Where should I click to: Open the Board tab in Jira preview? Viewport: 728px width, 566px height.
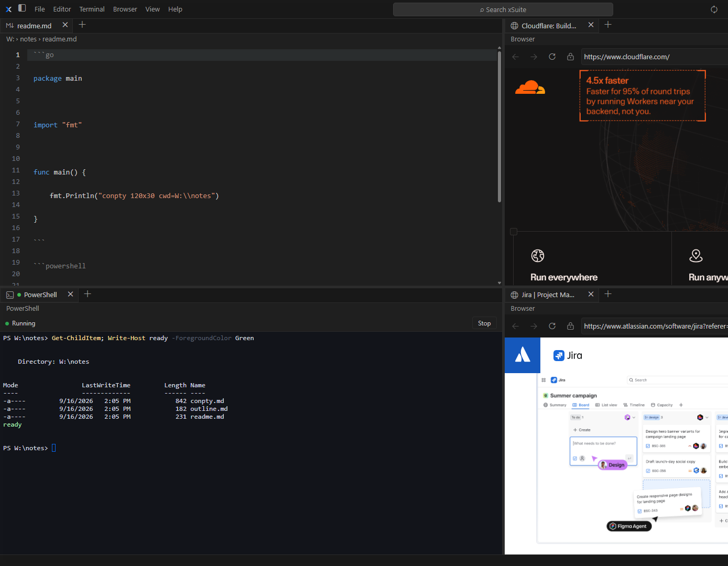pyautogui.click(x=581, y=405)
